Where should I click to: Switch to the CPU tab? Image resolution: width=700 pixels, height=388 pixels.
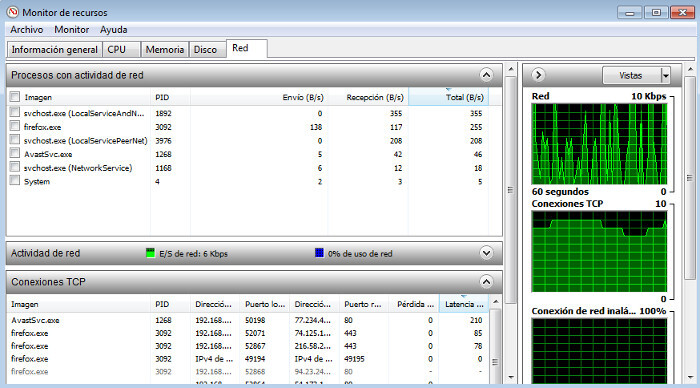click(121, 50)
